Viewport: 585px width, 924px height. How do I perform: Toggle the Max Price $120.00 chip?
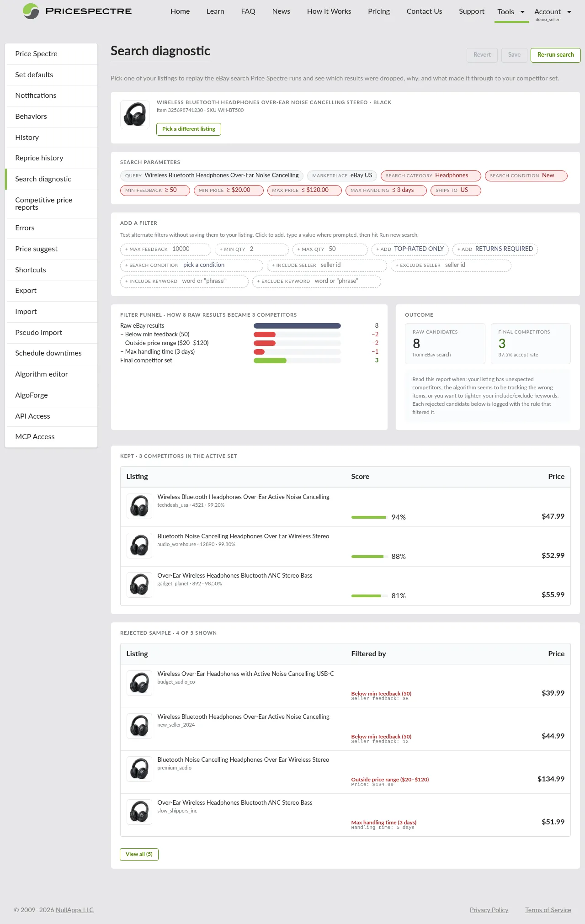point(304,191)
